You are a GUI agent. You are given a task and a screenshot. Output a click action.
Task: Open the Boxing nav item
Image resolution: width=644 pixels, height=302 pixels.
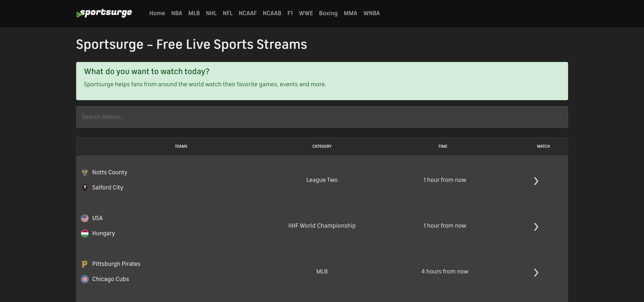pyautogui.click(x=328, y=13)
